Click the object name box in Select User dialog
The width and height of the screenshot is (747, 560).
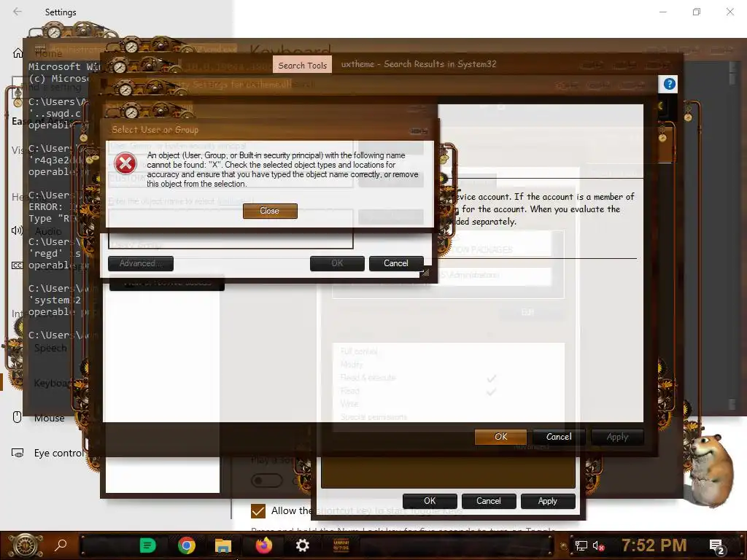231,229
